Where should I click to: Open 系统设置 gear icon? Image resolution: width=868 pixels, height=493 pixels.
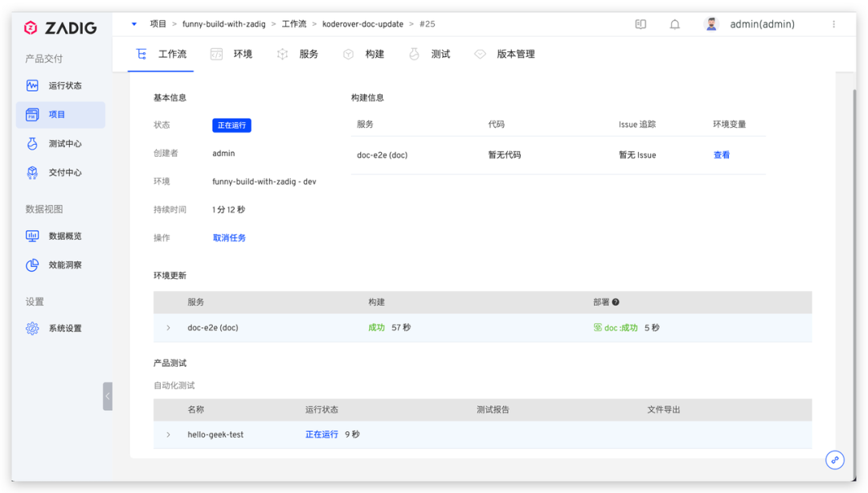pos(32,328)
